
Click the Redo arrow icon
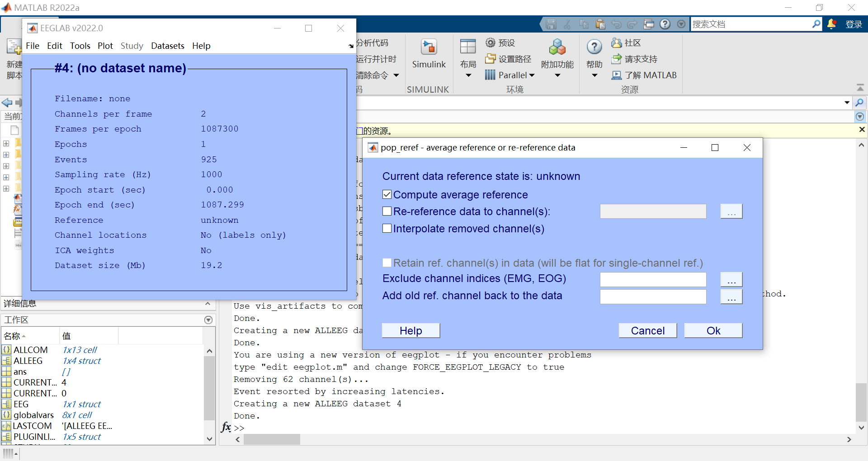(632, 24)
